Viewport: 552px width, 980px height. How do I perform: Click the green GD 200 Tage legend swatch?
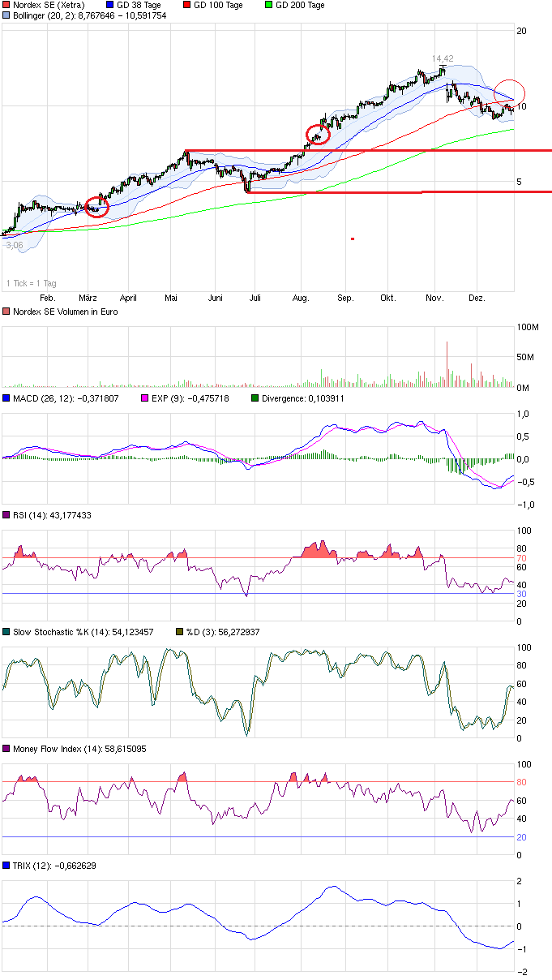coord(269,5)
